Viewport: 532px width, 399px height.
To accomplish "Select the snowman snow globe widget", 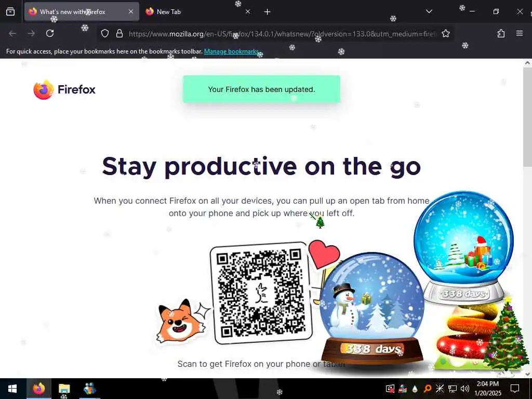I will click(x=372, y=309).
